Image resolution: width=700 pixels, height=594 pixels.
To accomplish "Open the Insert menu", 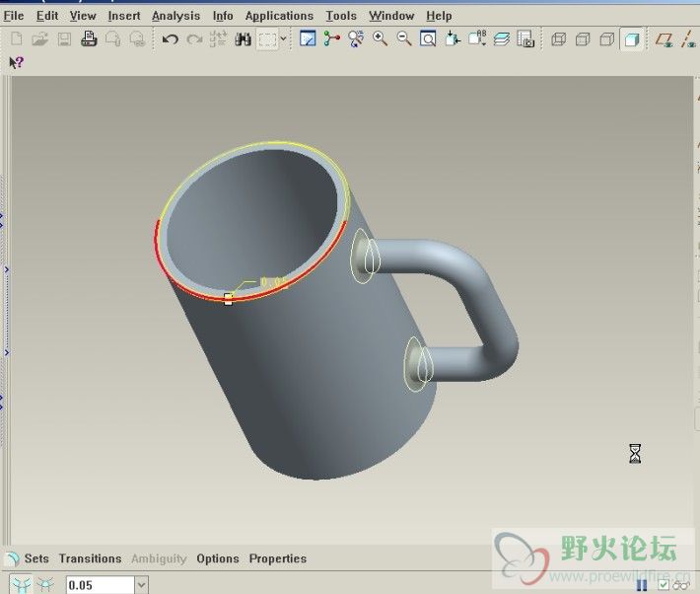I will click(x=124, y=16).
